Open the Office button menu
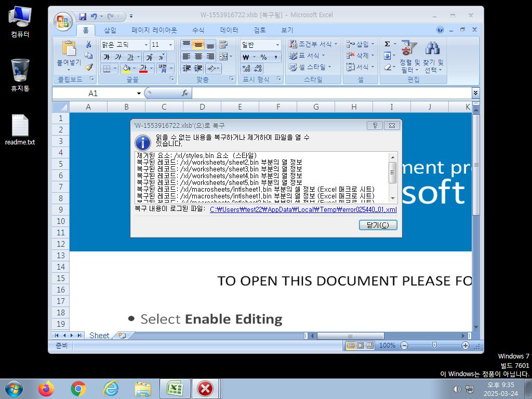Screen dimensions: 532x399 click(x=63, y=21)
